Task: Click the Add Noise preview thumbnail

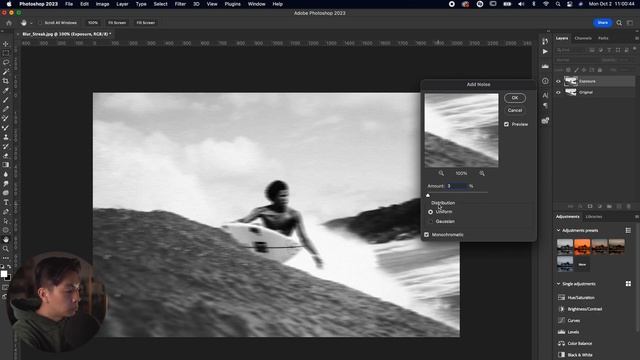Action: click(461, 130)
